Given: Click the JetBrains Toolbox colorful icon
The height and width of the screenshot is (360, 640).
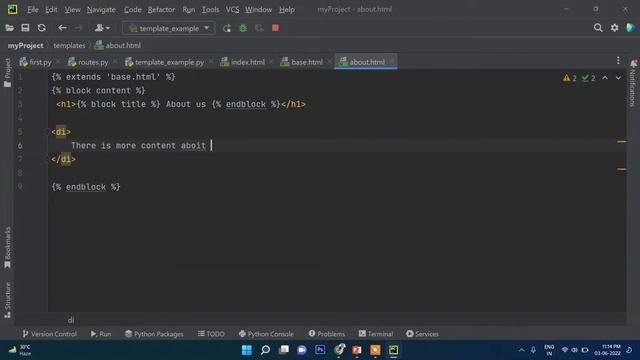Looking at the screenshot, I should coord(631,28).
